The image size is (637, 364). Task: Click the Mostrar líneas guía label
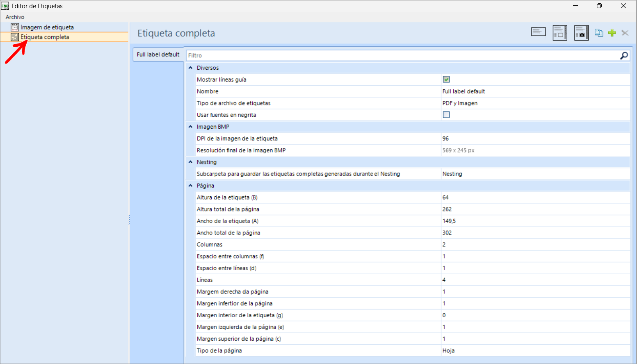pos(221,80)
